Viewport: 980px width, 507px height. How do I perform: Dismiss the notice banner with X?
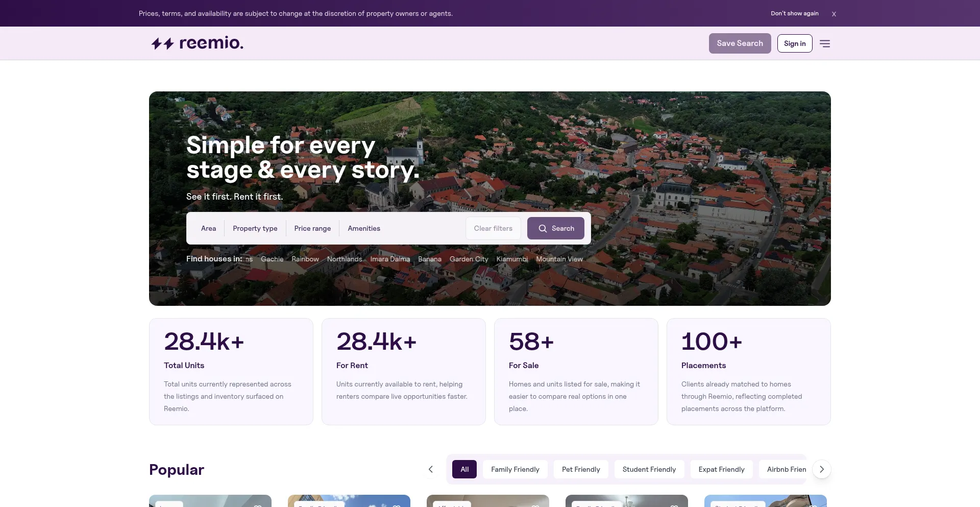point(834,14)
